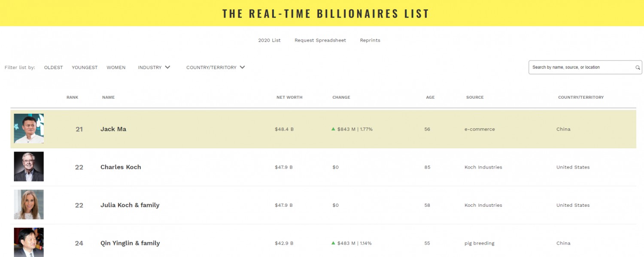This screenshot has width=644, height=257.
Task: Open Qin Yinglin's photo thumbnail
Action: [x=29, y=242]
